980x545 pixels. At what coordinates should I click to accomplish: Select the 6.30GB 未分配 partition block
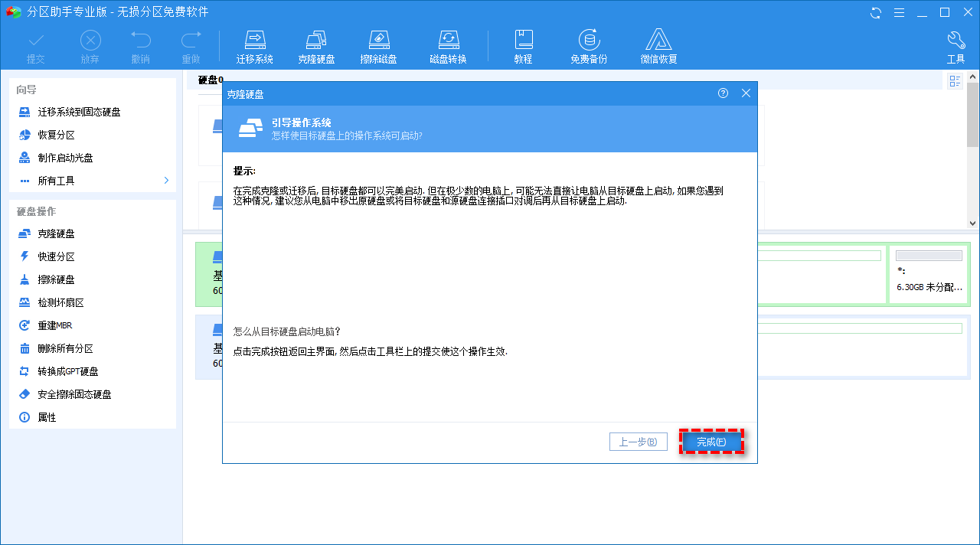click(x=929, y=273)
